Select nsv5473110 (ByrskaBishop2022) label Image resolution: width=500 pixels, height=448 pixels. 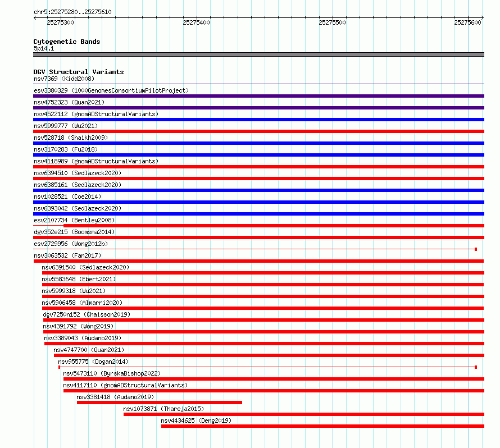coord(112,373)
